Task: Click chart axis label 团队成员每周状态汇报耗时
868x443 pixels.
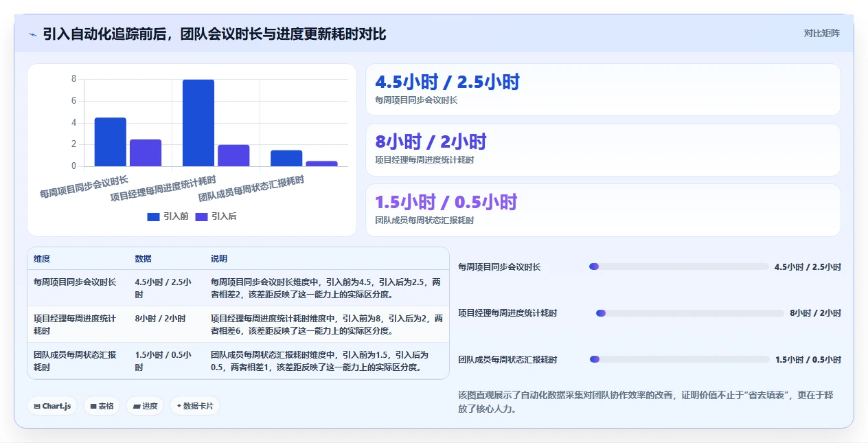Action: pos(251,189)
